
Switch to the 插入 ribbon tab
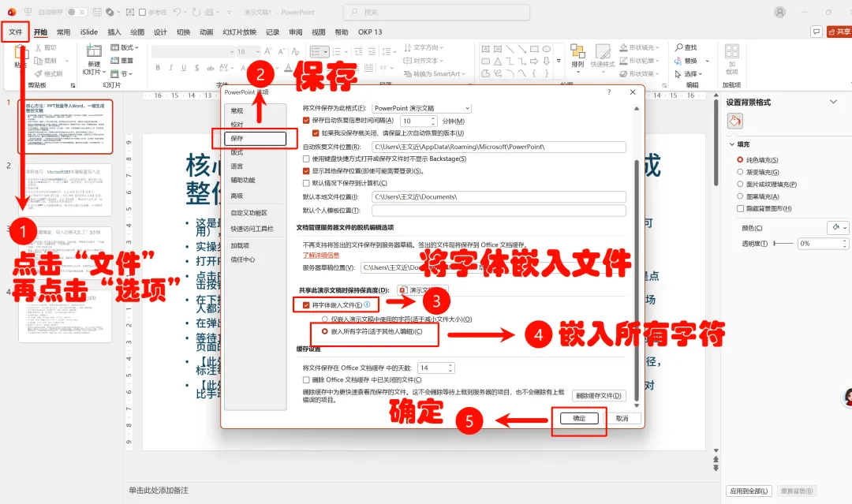coord(114,32)
